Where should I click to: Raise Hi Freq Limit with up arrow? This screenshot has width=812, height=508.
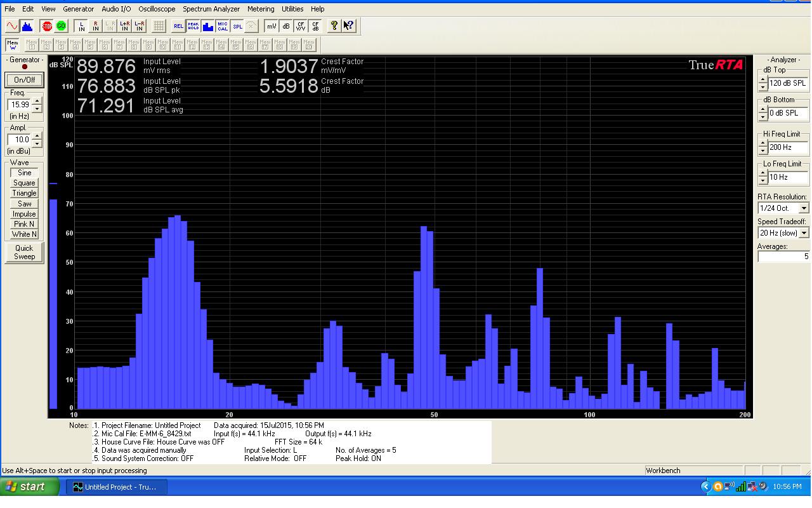point(763,144)
